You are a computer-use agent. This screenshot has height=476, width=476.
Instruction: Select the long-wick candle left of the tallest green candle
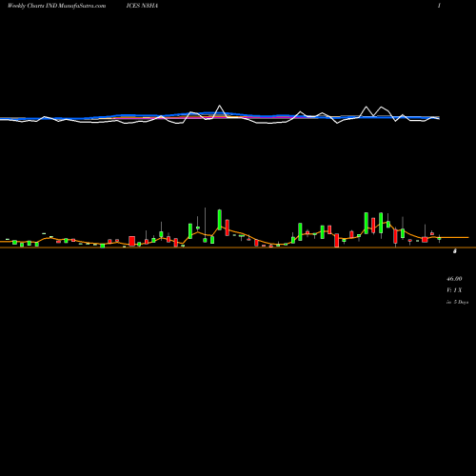point(205,225)
